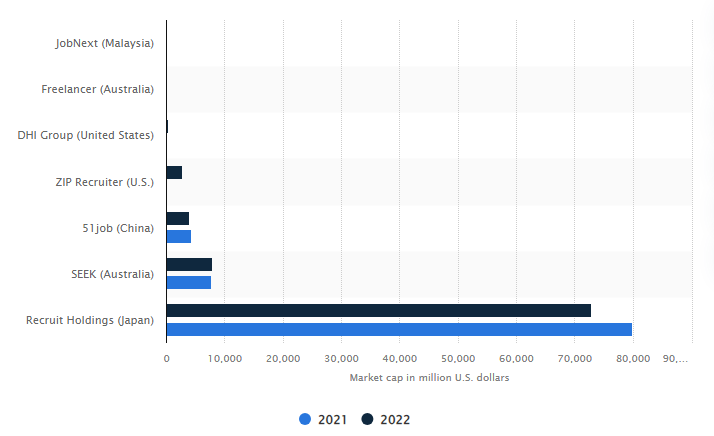The image size is (714, 436).
Task: Click the JobNext (Malaysia) label
Action: click(x=105, y=43)
